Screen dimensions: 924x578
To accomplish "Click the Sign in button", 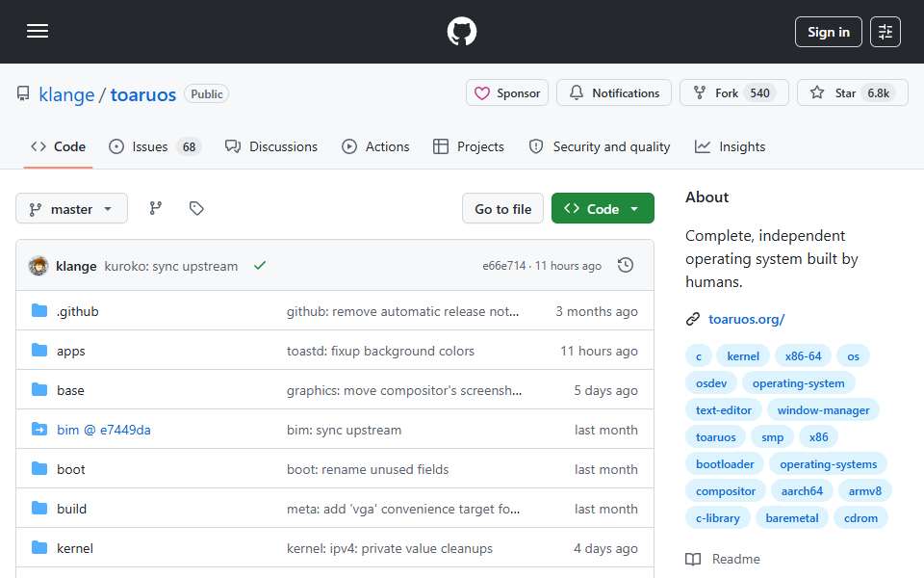I will point(828,32).
